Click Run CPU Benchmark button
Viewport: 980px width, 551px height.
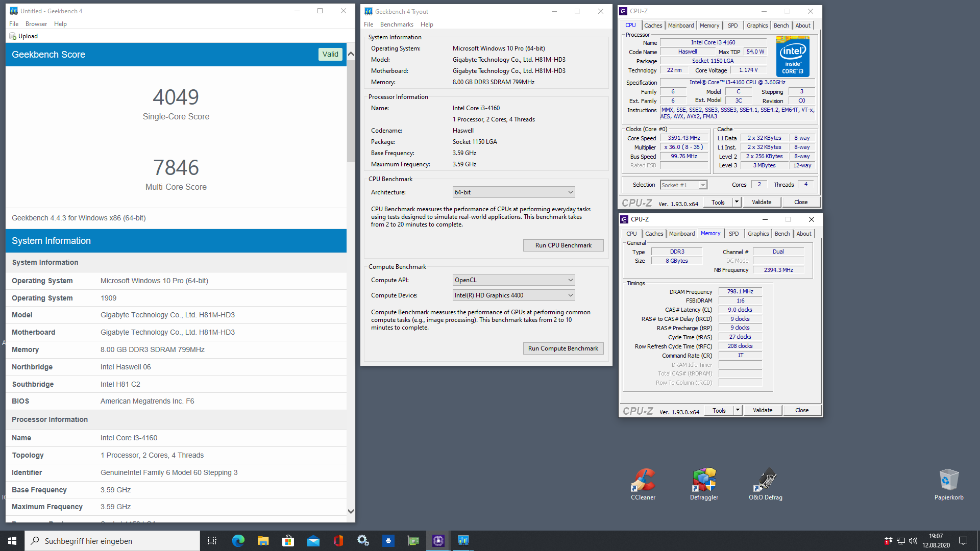(563, 245)
